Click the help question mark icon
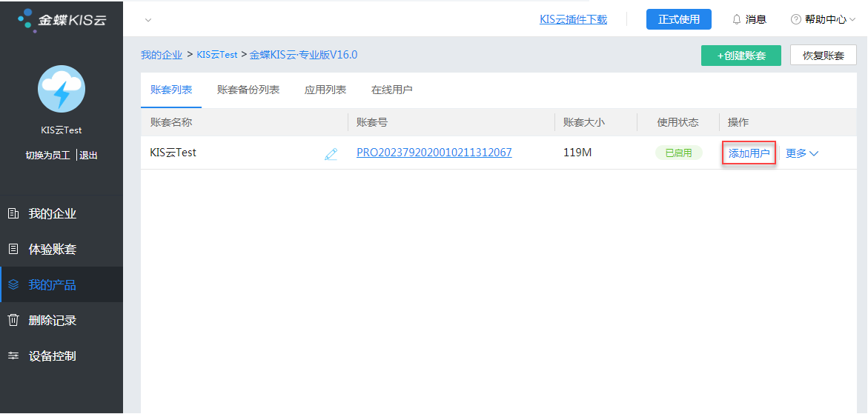 (796, 19)
